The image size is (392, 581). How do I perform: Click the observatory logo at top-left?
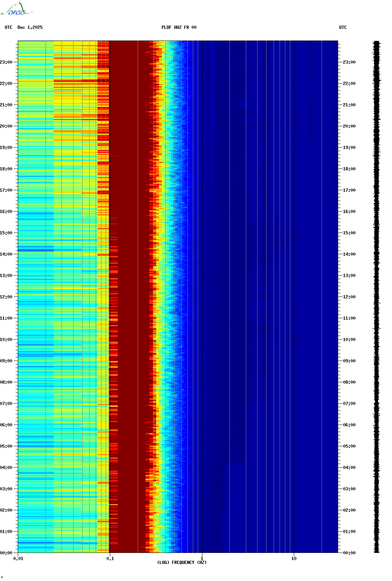point(16,9)
